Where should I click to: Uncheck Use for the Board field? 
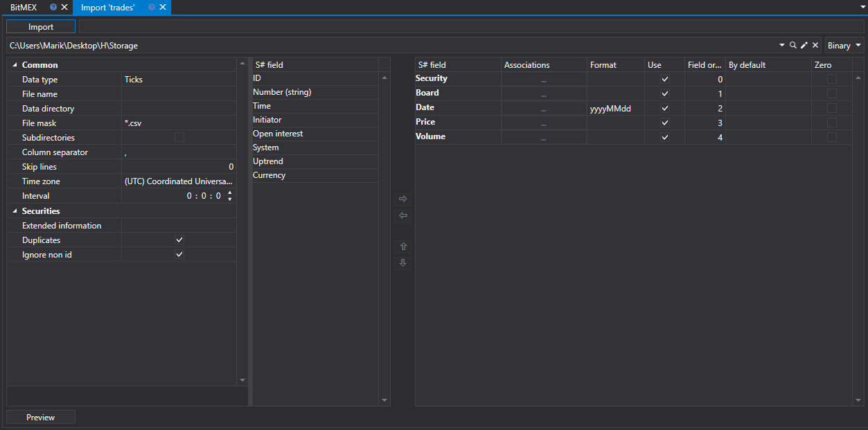click(x=665, y=93)
